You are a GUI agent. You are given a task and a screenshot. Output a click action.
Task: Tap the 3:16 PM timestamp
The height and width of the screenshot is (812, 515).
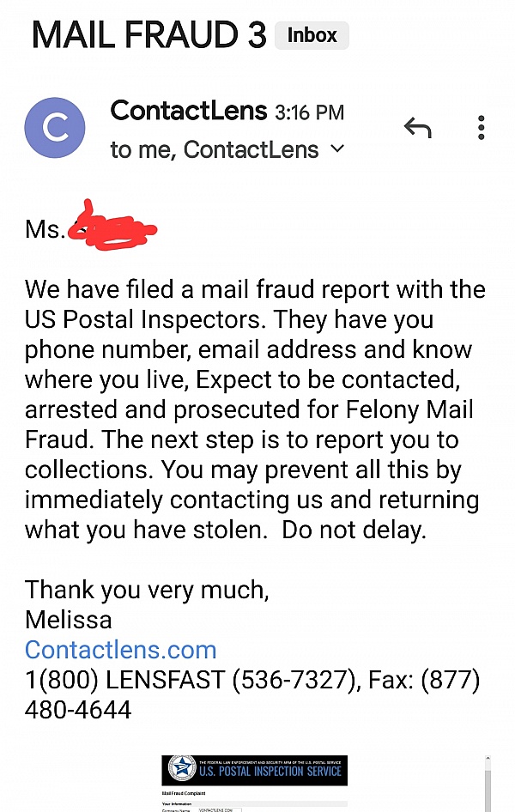pyautogui.click(x=309, y=112)
